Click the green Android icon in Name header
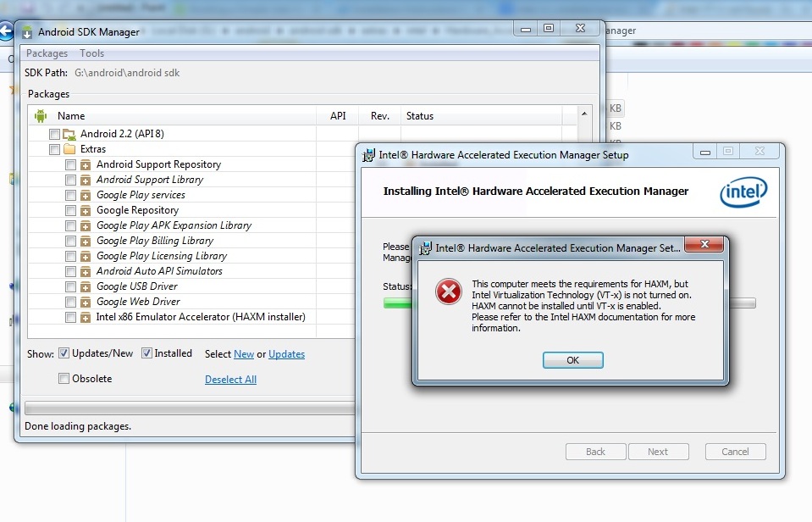The height and width of the screenshot is (522, 812). tap(41, 115)
